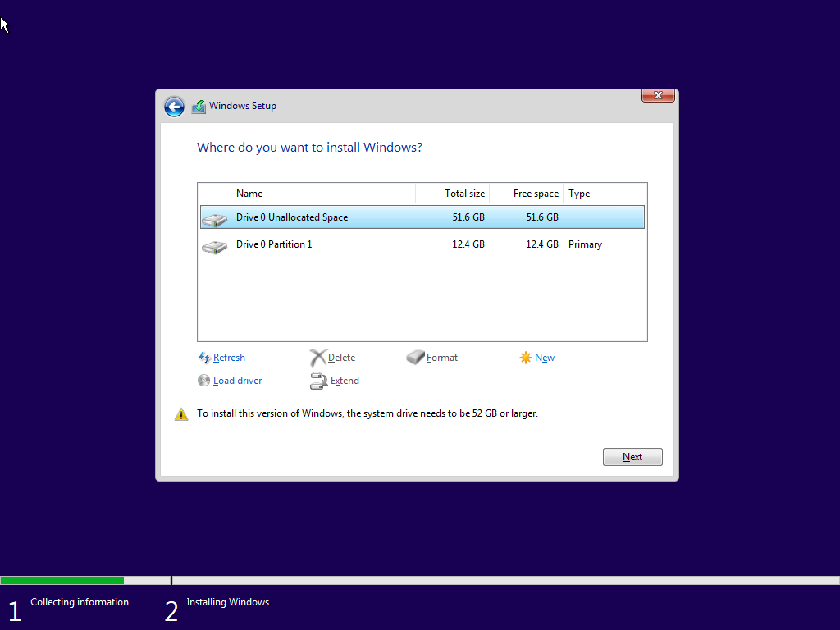Click the New partition icon
Screen dimensions: 840x630
(525, 357)
